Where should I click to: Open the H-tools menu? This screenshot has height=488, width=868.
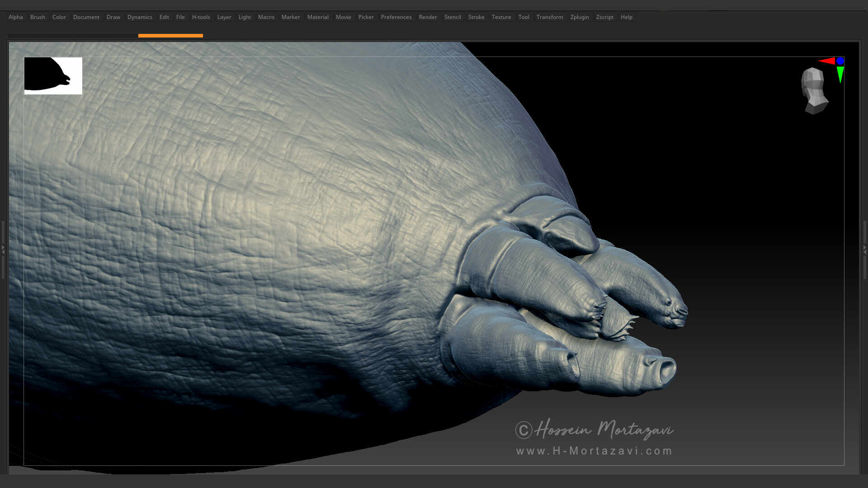coord(201,17)
